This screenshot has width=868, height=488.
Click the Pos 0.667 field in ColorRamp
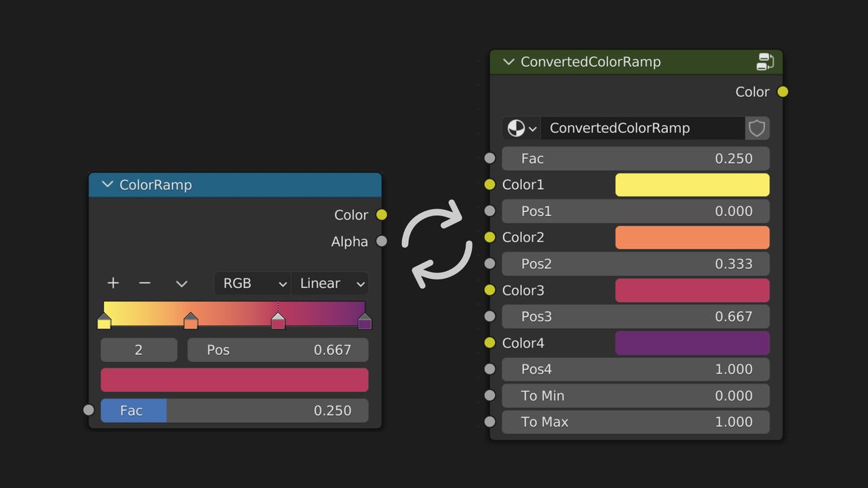[x=278, y=350]
